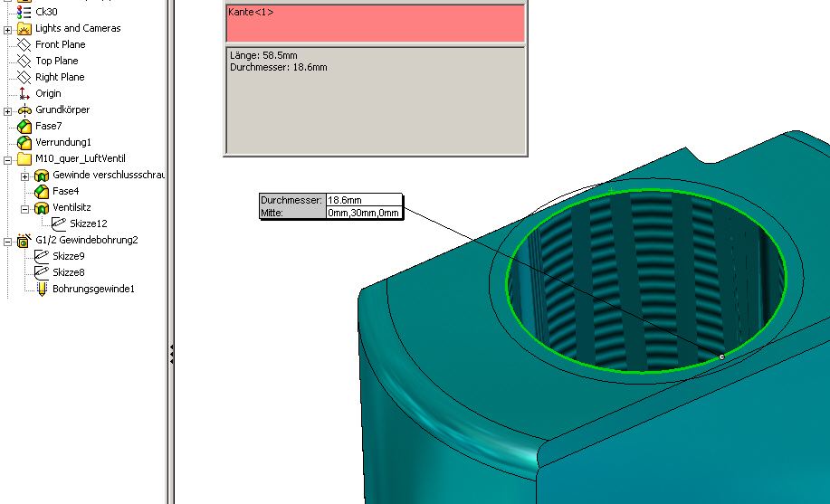Click the Skizze12 sketch icon
This screenshot has height=504, width=830.
tap(59, 223)
